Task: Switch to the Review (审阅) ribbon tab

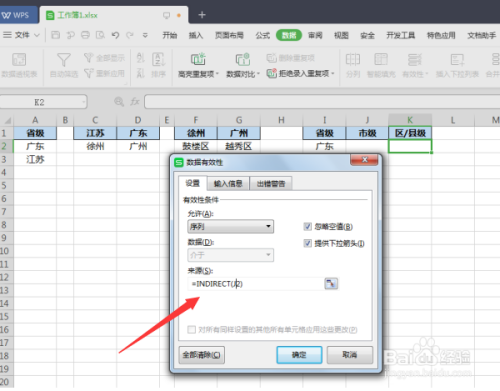Action: [x=315, y=35]
